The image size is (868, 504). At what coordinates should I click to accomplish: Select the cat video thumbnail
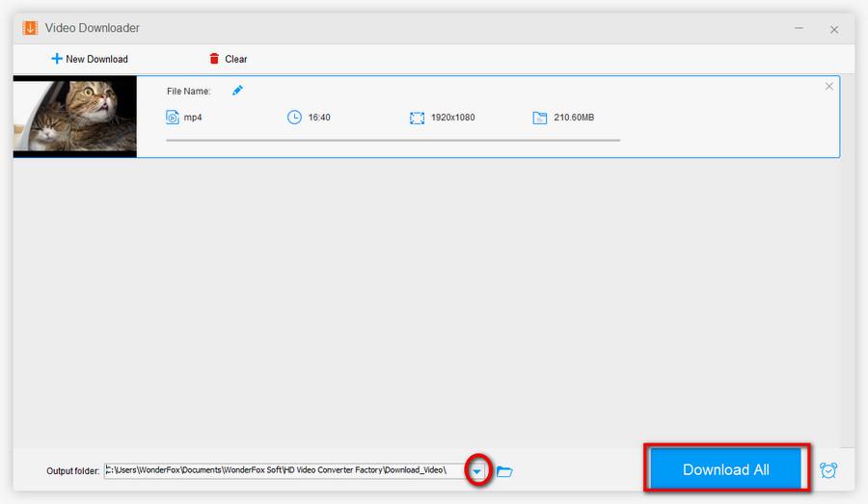pos(74,117)
